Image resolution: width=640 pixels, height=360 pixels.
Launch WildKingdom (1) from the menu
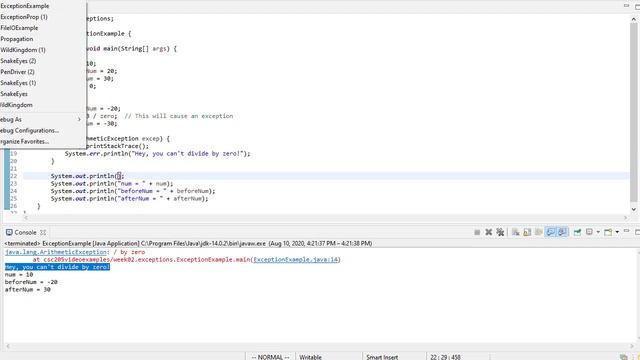pos(23,50)
